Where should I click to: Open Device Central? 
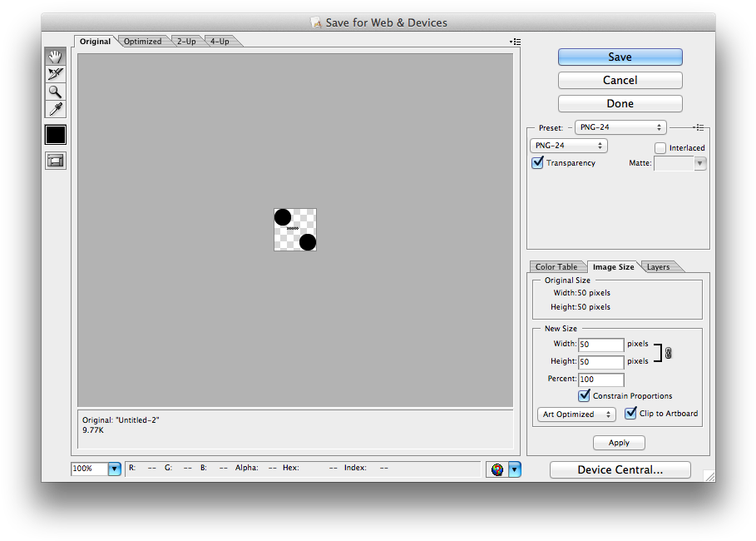tap(620, 469)
